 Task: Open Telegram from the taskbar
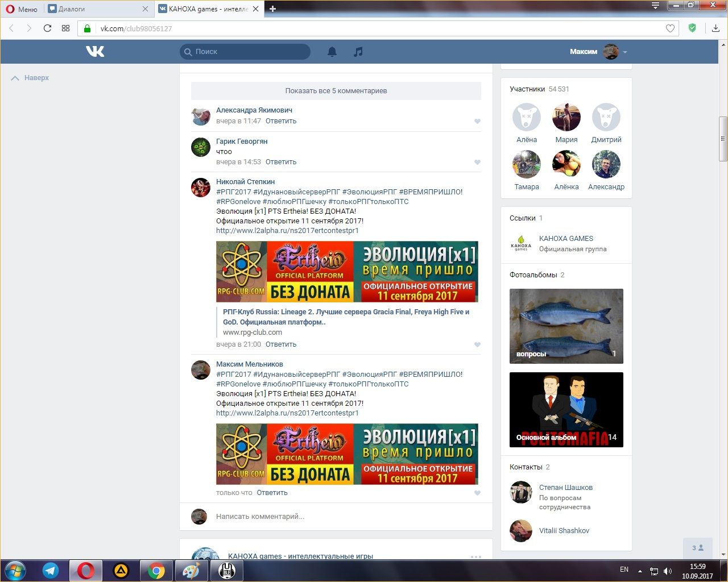tap(51, 570)
